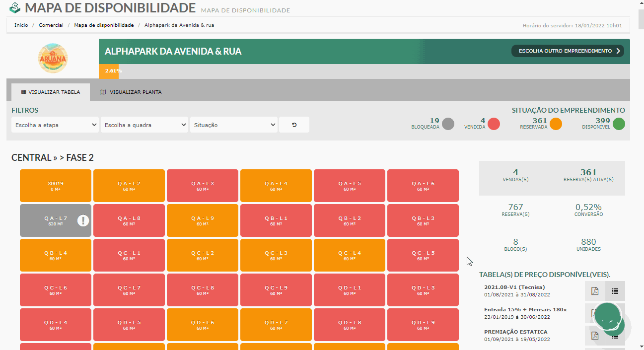Select unit tile Q D - L 3

click(423, 290)
